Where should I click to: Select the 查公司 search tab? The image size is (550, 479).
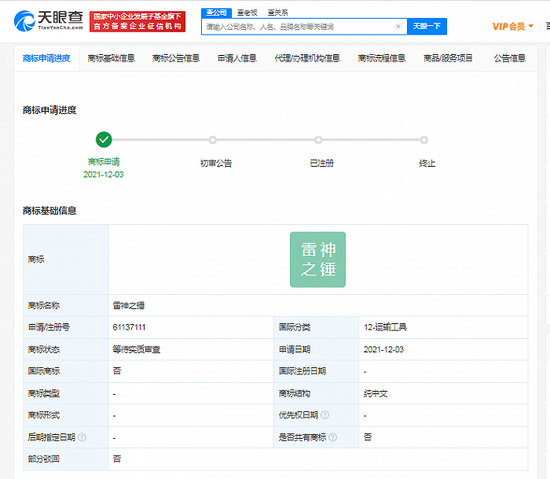(216, 13)
